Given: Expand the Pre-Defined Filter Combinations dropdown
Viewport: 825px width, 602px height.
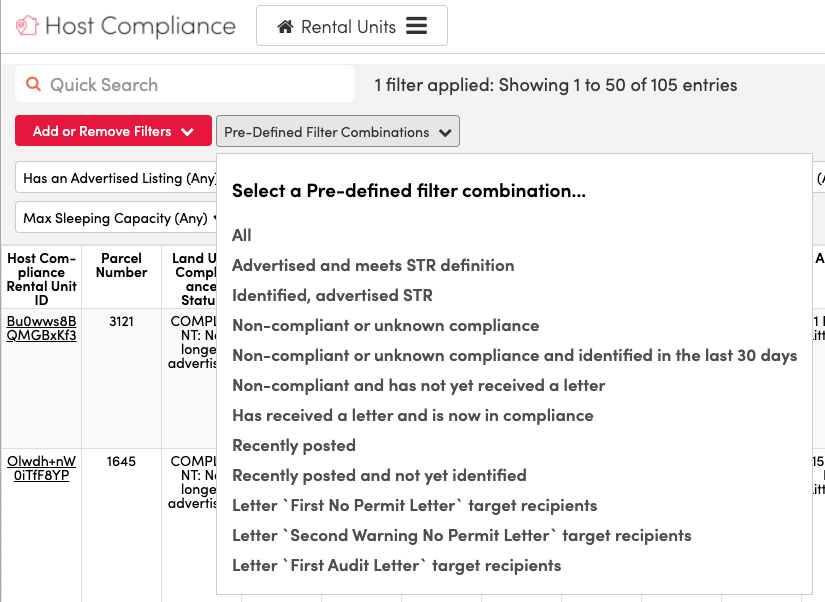Looking at the screenshot, I should pyautogui.click(x=337, y=130).
